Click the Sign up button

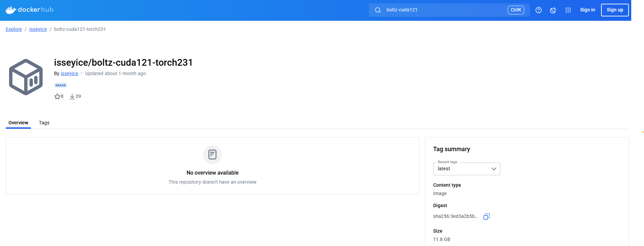[x=615, y=10]
